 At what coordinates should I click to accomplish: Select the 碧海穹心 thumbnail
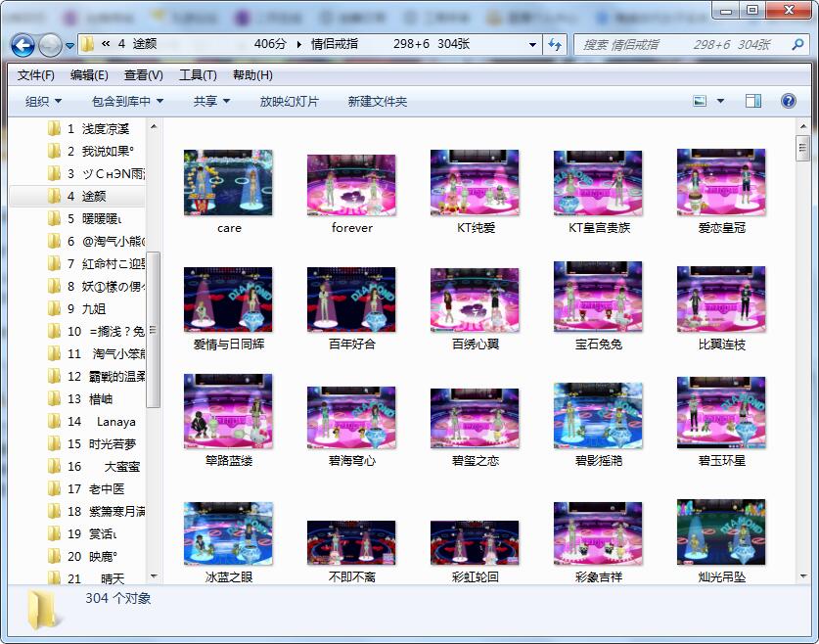point(351,417)
